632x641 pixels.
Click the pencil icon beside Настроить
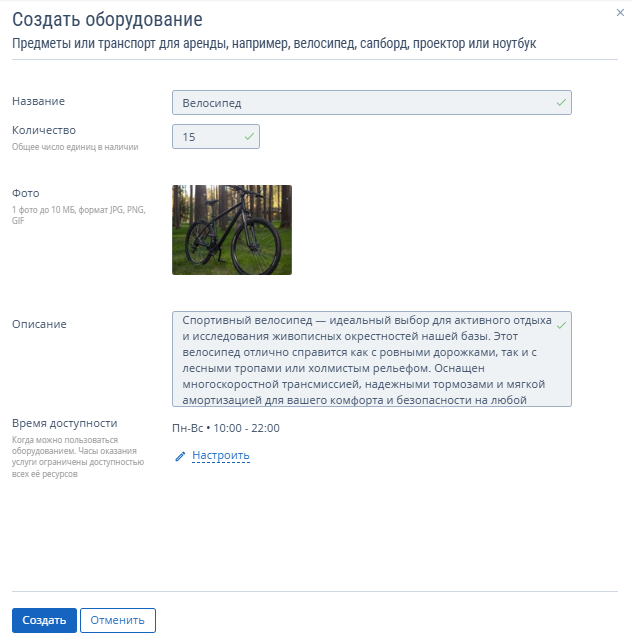click(x=180, y=456)
